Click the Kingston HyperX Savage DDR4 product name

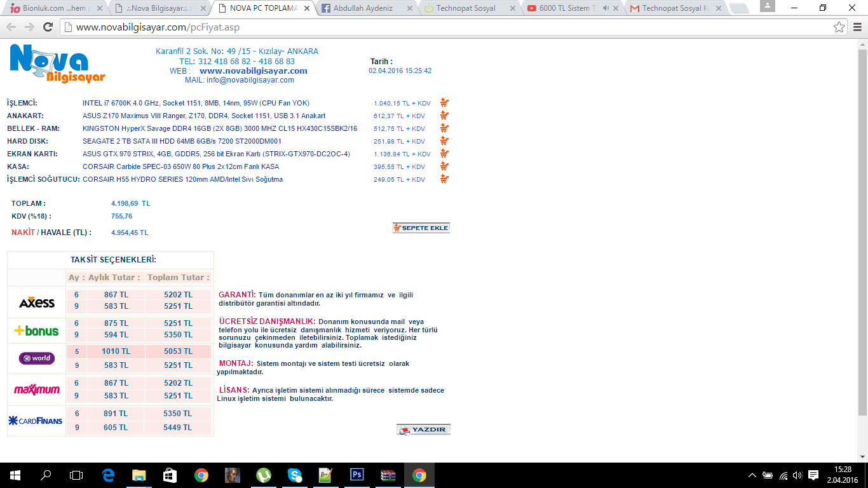[x=220, y=128]
